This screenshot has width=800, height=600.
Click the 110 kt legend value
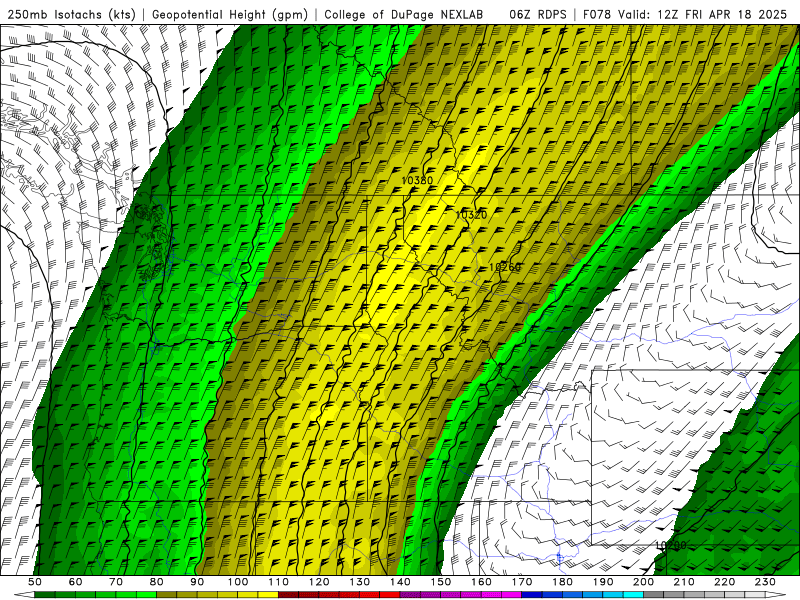coord(279,582)
